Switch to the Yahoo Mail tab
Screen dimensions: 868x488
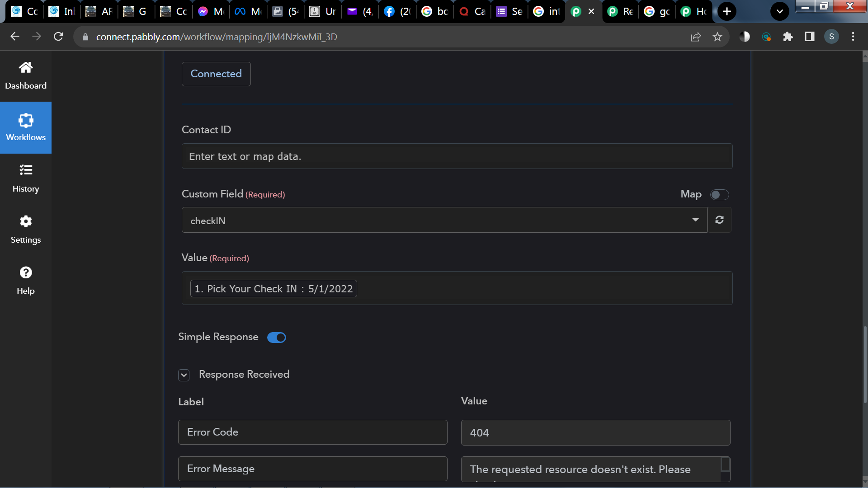tap(360, 11)
